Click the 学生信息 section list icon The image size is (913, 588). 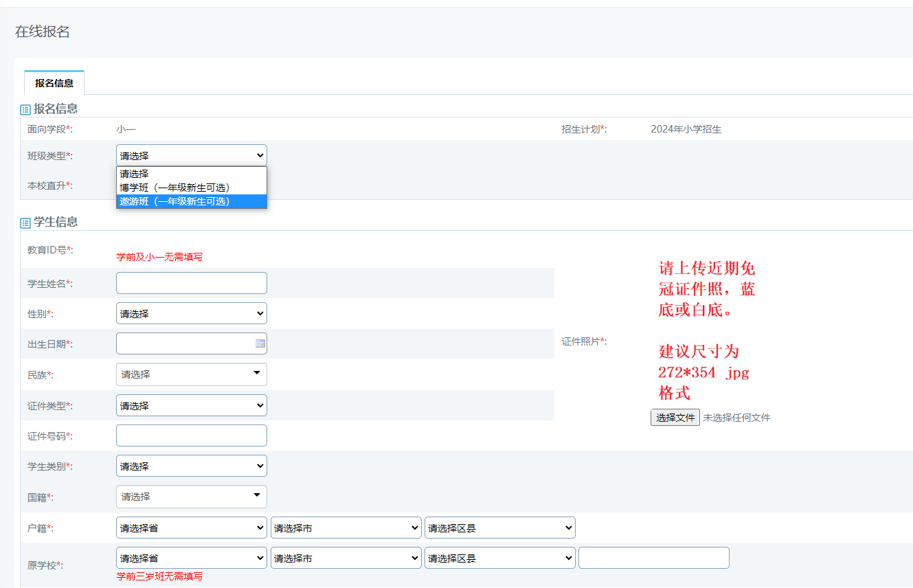(x=25, y=223)
